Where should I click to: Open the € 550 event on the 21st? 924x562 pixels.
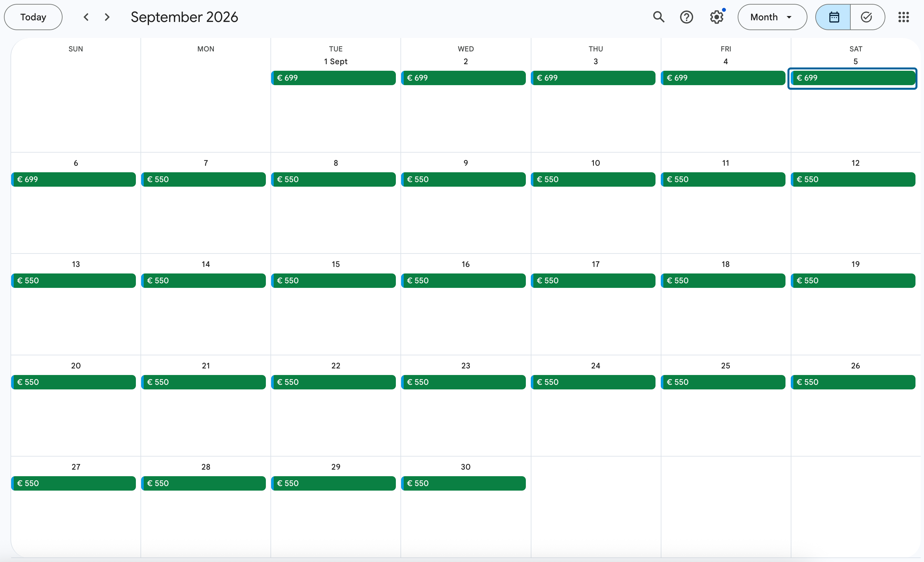point(203,382)
